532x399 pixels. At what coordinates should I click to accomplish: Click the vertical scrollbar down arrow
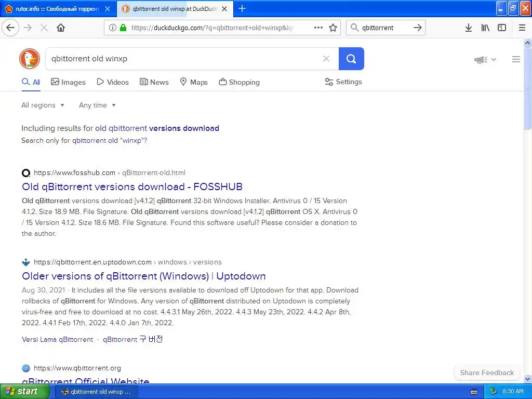click(528, 379)
